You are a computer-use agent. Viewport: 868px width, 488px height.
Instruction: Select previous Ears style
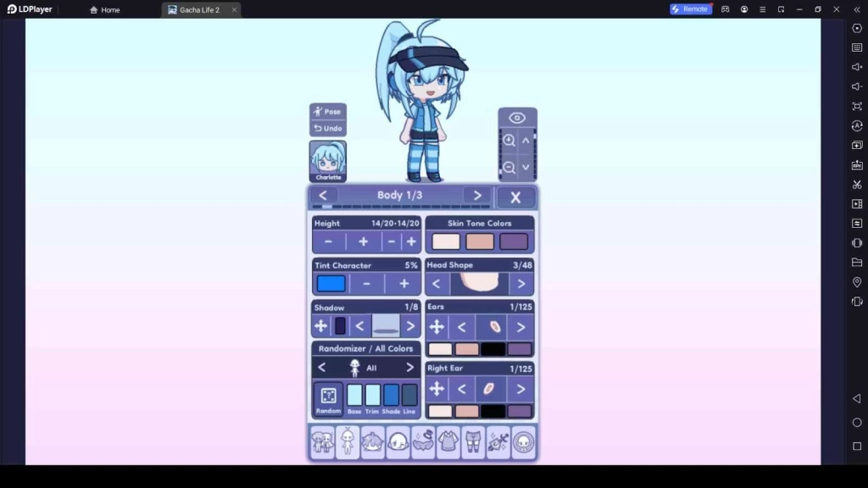462,327
